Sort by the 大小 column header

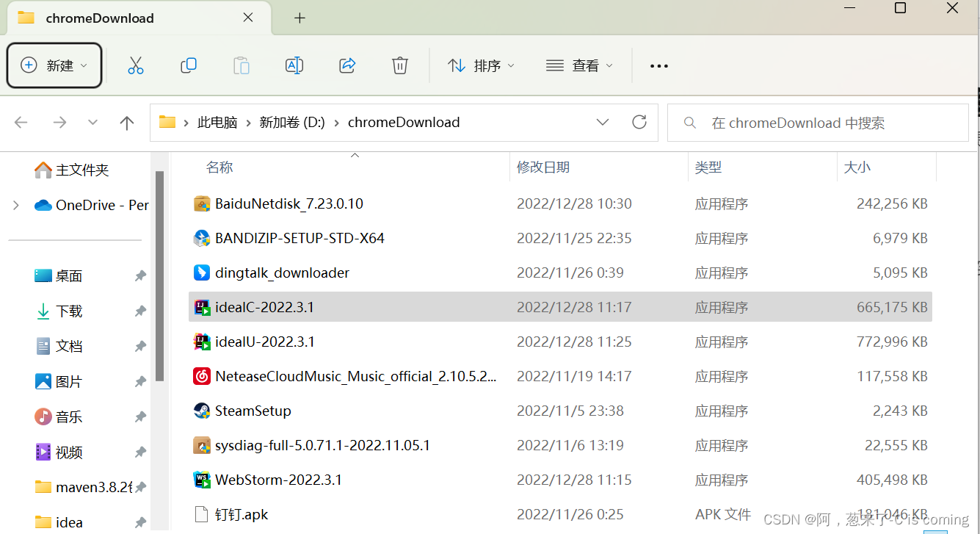(x=857, y=167)
